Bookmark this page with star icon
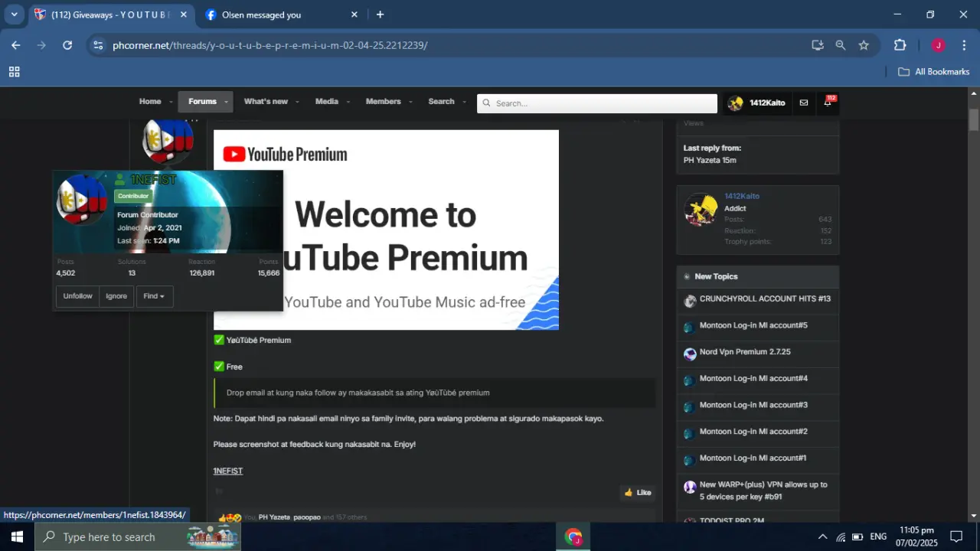The width and height of the screenshot is (980, 551). pos(864,45)
